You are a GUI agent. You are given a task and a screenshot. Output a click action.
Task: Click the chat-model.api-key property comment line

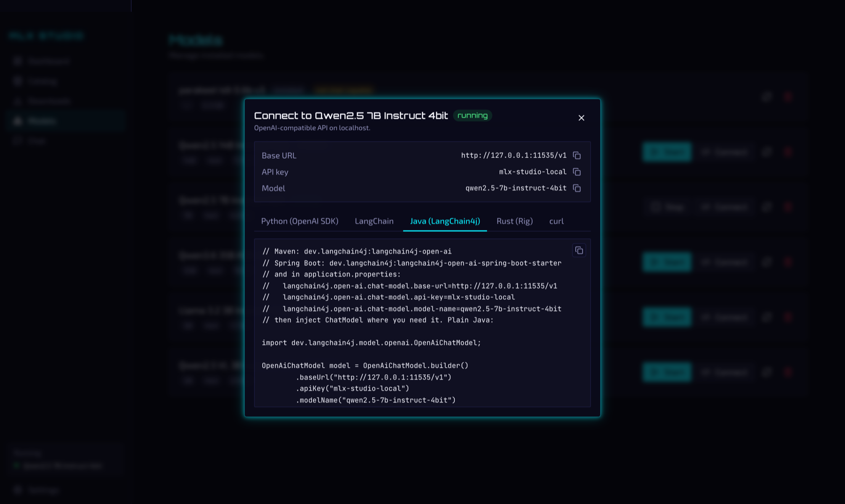(x=388, y=297)
